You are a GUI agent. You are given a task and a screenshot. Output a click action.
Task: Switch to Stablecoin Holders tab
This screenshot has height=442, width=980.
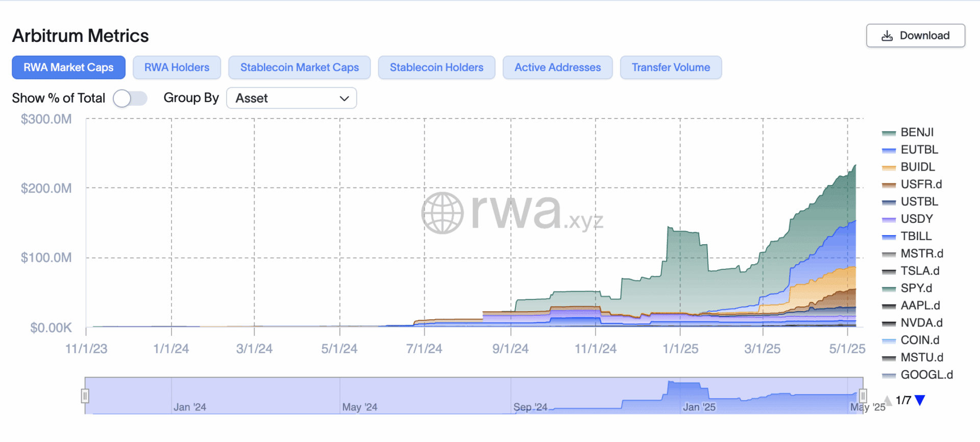[436, 67]
